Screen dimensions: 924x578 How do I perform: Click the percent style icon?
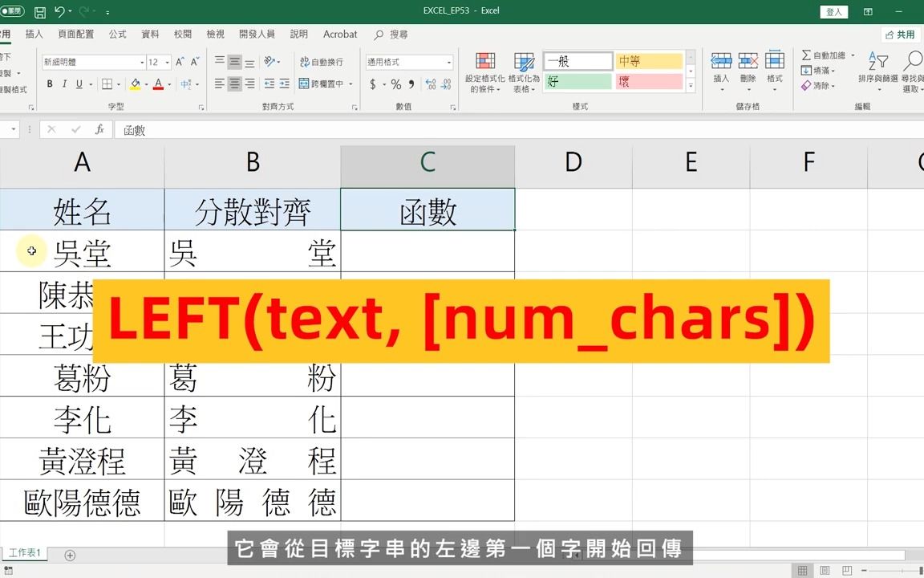(x=396, y=83)
